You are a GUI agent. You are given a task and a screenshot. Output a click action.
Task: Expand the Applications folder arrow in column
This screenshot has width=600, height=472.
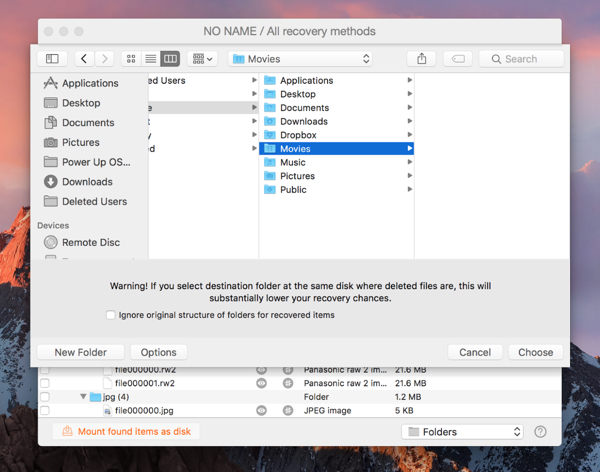click(409, 80)
